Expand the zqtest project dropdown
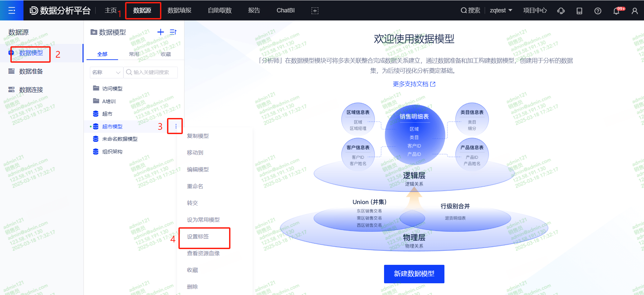 point(501,10)
